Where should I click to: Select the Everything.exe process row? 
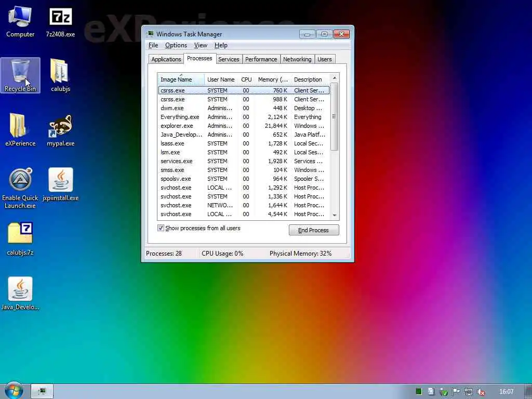click(244, 117)
